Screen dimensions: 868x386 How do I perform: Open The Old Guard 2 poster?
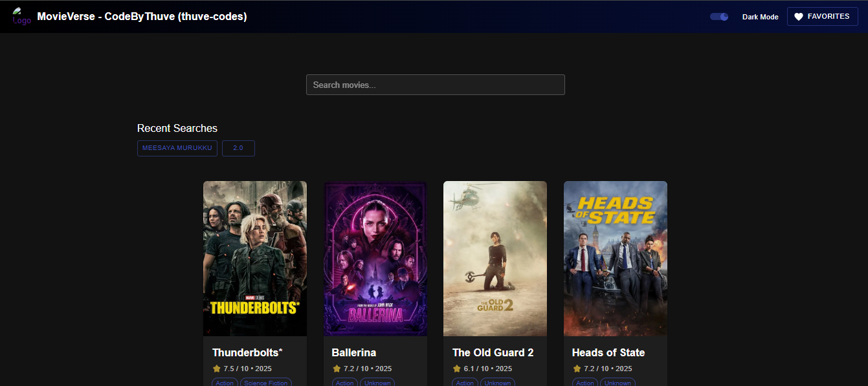point(495,259)
